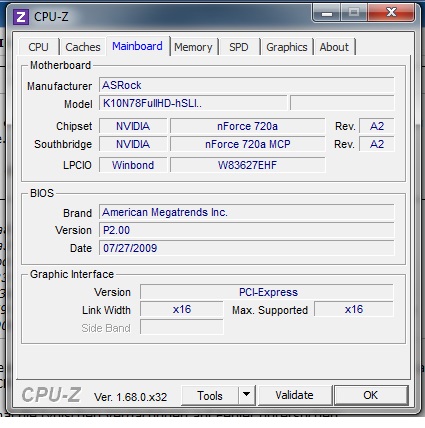Open the About tab

[334, 47]
